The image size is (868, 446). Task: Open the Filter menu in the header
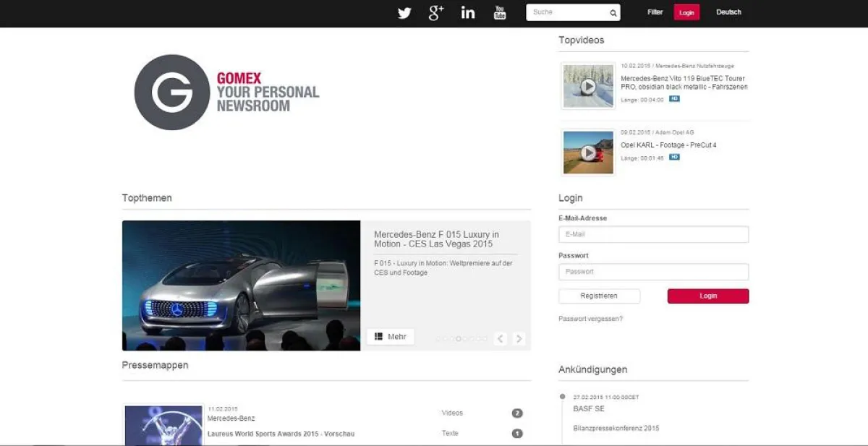655,12
